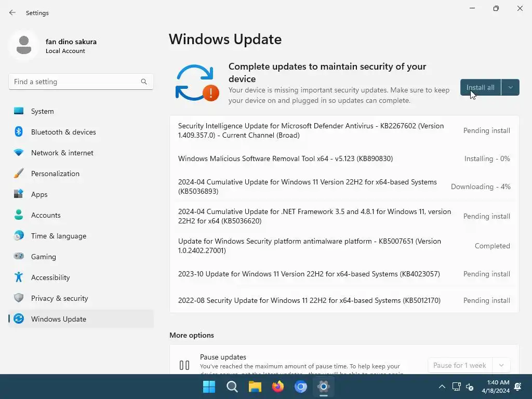Expand the Install all dropdown arrow

(510, 87)
